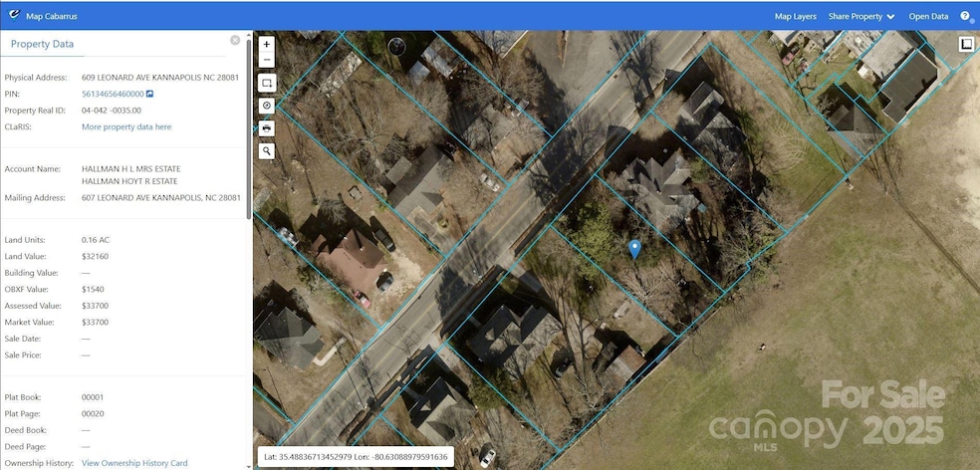Click the compass rotation indicator on map
Screen dimensions: 980x470
point(396,46)
